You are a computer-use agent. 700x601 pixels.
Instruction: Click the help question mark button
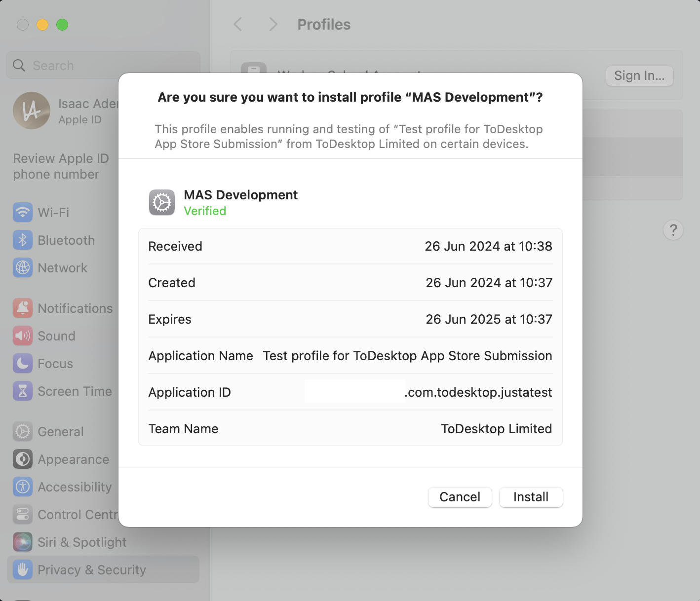click(673, 230)
